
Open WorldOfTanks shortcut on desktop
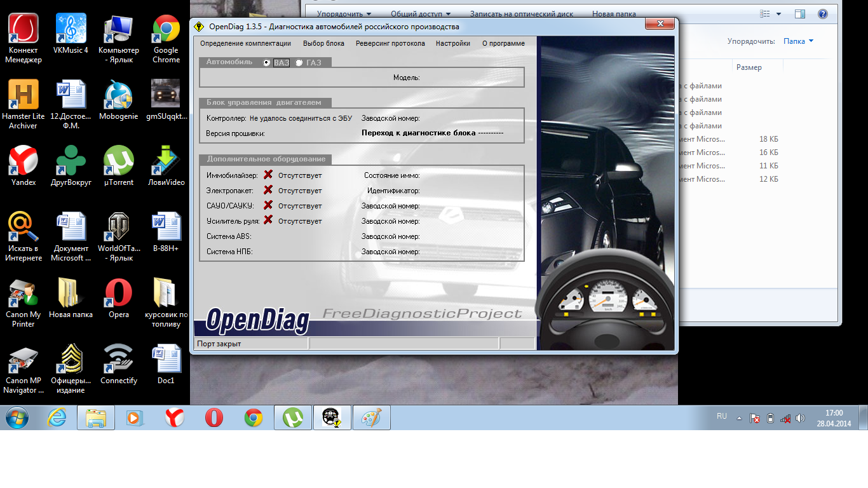click(119, 237)
